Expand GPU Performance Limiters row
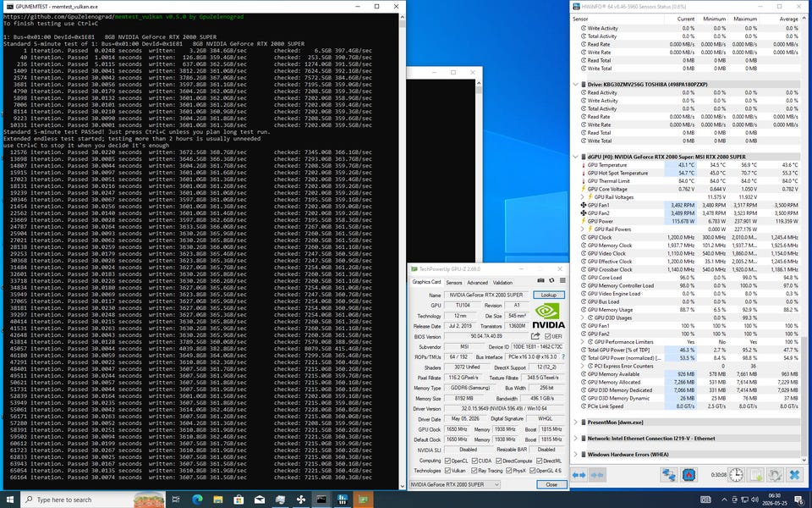This screenshot has width=812, height=508. point(583,341)
